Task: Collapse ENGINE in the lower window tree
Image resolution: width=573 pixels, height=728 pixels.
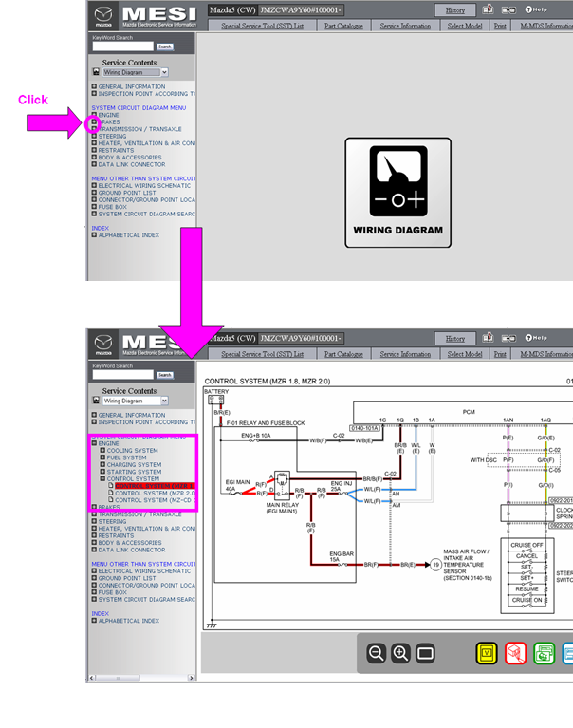Action: [x=94, y=443]
